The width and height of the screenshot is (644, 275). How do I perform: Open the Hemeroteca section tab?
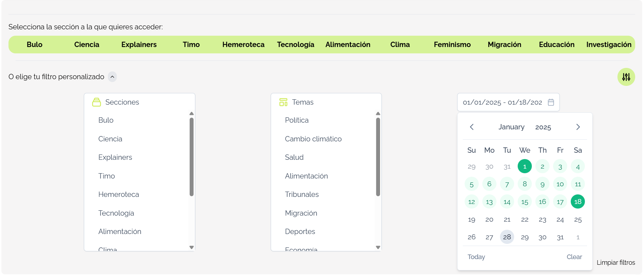243,45
